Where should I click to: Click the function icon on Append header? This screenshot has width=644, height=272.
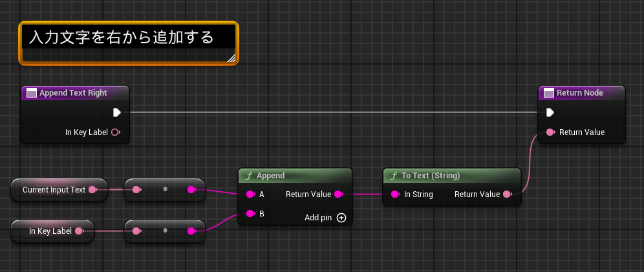coord(249,176)
